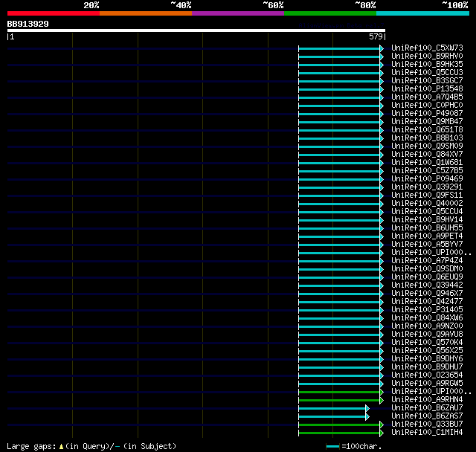Click the UniRef100_B6ZAS7 label
Image resolution: width=476 pixels, height=452 pixels.
tap(427, 416)
